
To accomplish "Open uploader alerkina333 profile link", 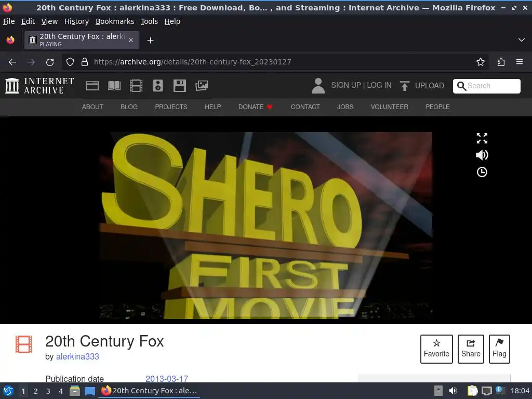I will (x=77, y=356).
